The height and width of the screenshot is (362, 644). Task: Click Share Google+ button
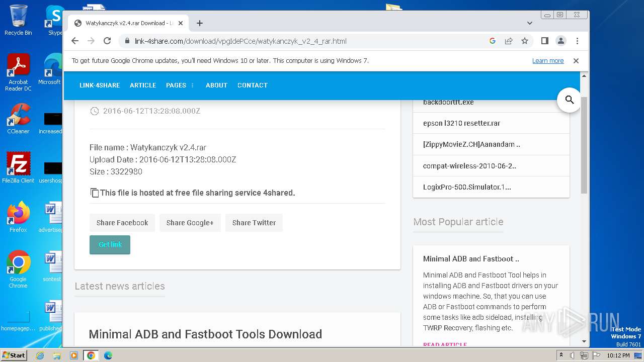(x=190, y=223)
